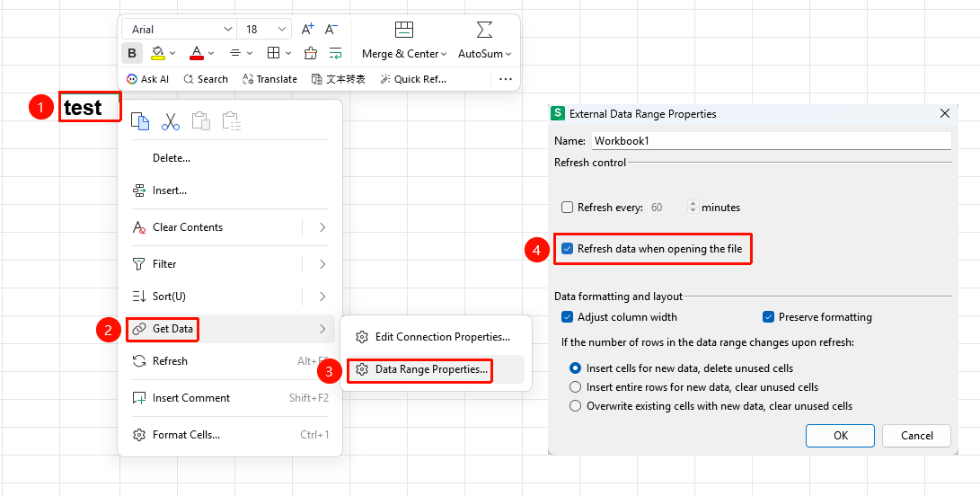Screen dimensions: 980x496
Task: Click Search in mini toolbar
Action: (x=206, y=79)
